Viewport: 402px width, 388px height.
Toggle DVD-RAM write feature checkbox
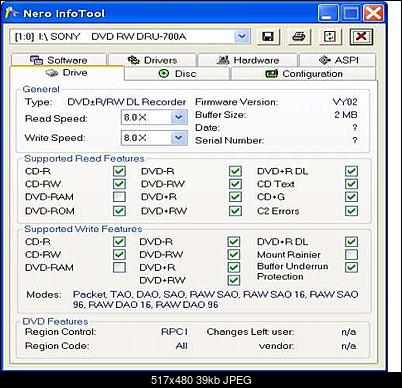(x=119, y=267)
